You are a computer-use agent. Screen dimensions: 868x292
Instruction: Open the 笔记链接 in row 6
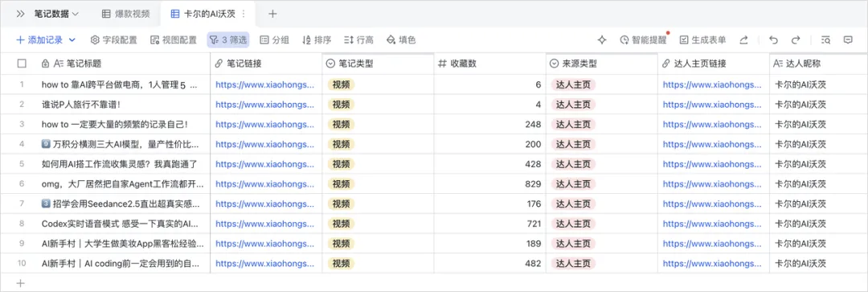pyautogui.click(x=264, y=184)
